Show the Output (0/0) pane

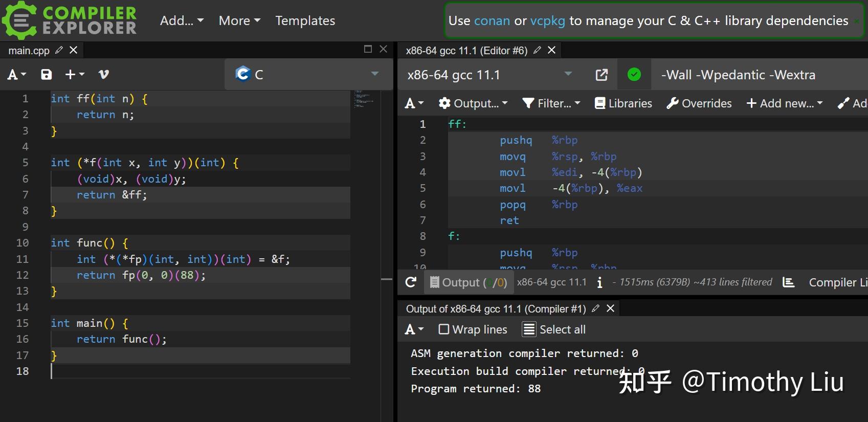tap(469, 282)
